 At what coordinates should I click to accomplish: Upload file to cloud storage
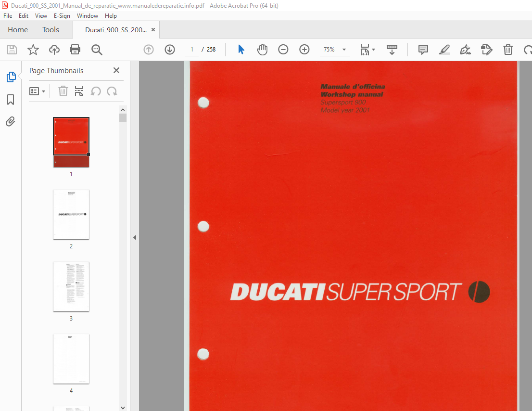(54, 50)
